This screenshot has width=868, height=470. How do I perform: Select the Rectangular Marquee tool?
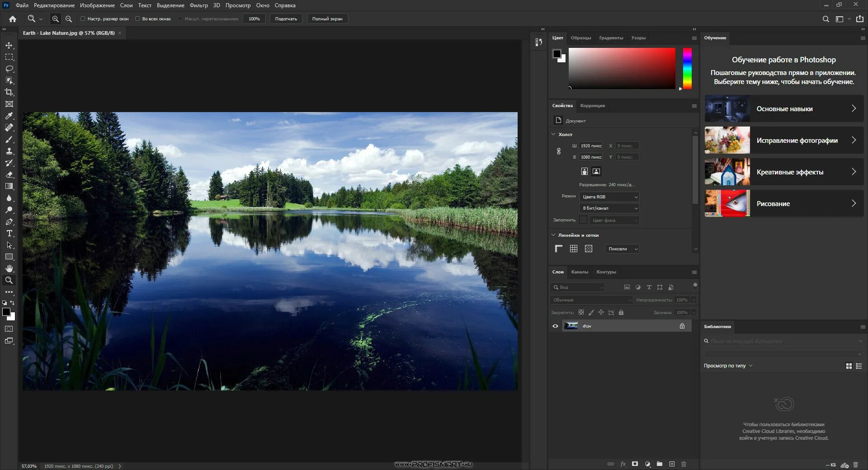[x=9, y=57]
